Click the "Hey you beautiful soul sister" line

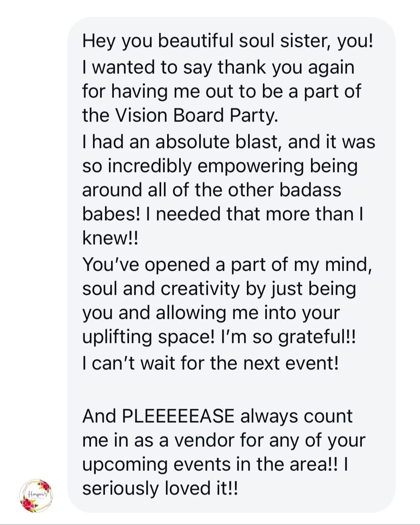[228, 42]
